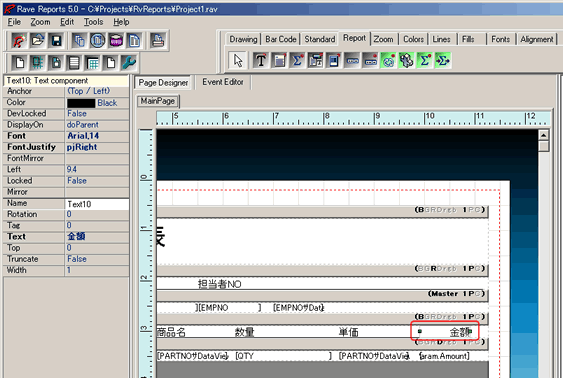Click the Black color swatch property
The width and height of the screenshot is (563, 378).
(x=81, y=103)
